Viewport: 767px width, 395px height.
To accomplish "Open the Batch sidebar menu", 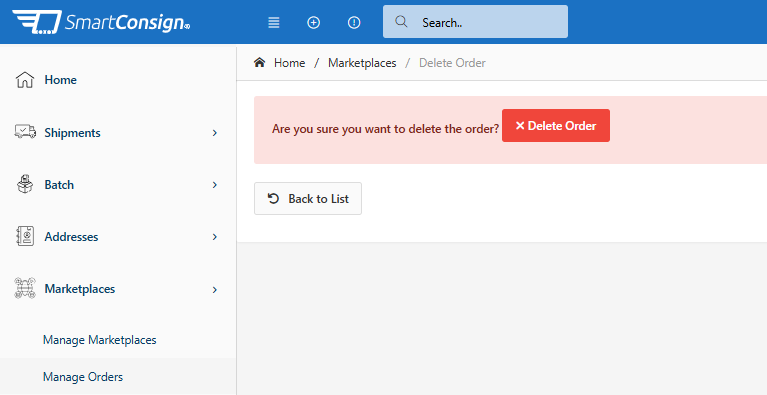I will click(x=59, y=185).
